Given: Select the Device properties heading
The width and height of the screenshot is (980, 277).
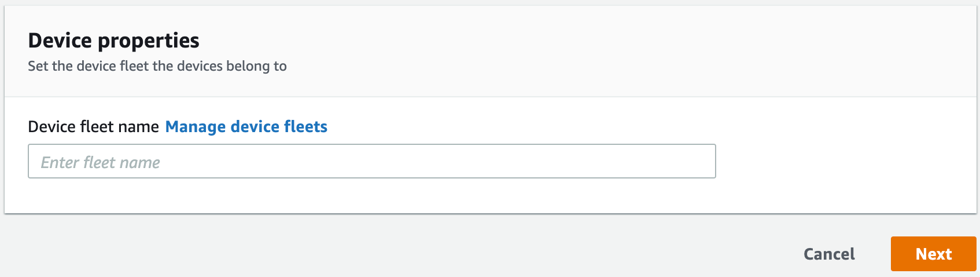Looking at the screenshot, I should [x=113, y=41].
